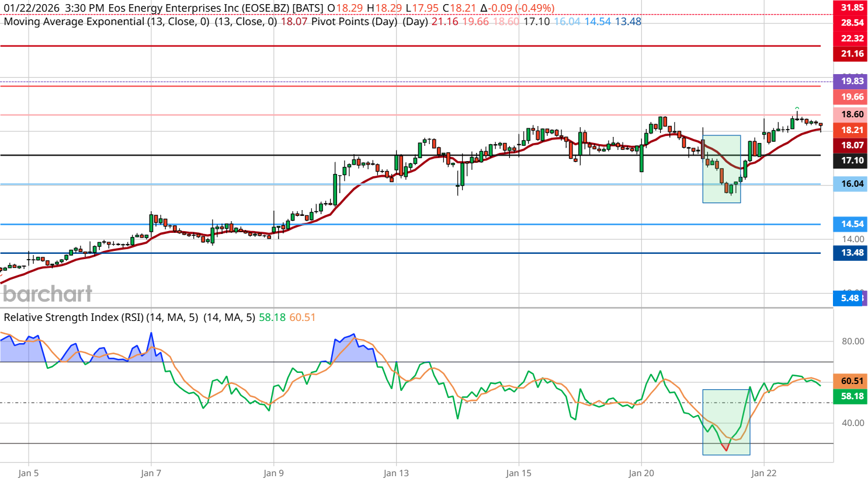
Task: Select the "Jan 20" date label
Action: pyautogui.click(x=641, y=473)
